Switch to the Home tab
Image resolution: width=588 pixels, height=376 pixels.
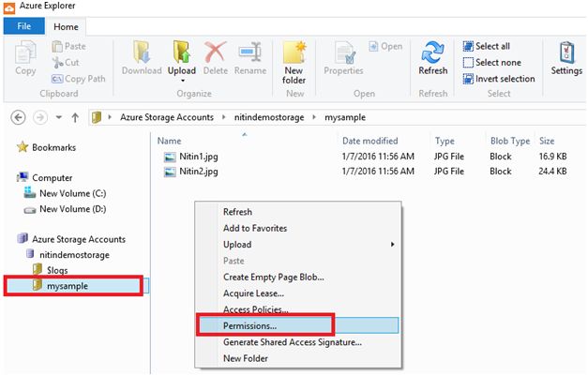(66, 26)
